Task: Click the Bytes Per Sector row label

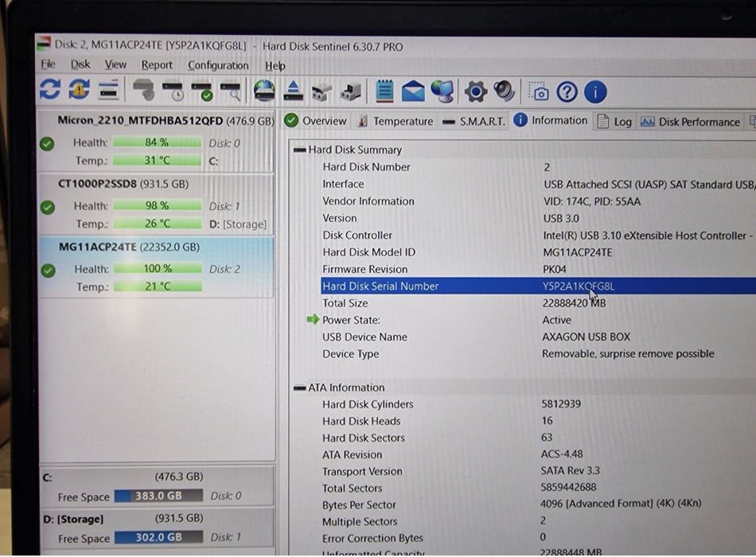Action: coord(359,505)
